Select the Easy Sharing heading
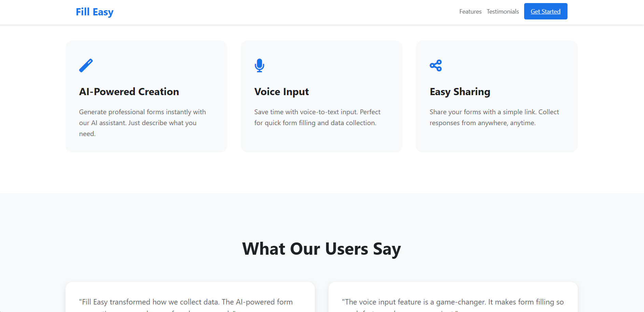The height and width of the screenshot is (312, 644). (x=460, y=92)
